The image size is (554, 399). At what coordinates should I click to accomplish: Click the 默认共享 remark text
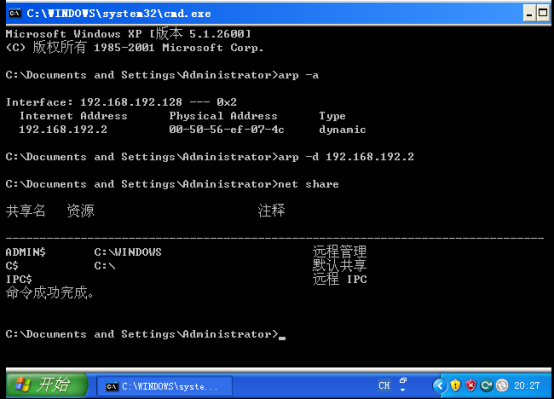click(340, 265)
